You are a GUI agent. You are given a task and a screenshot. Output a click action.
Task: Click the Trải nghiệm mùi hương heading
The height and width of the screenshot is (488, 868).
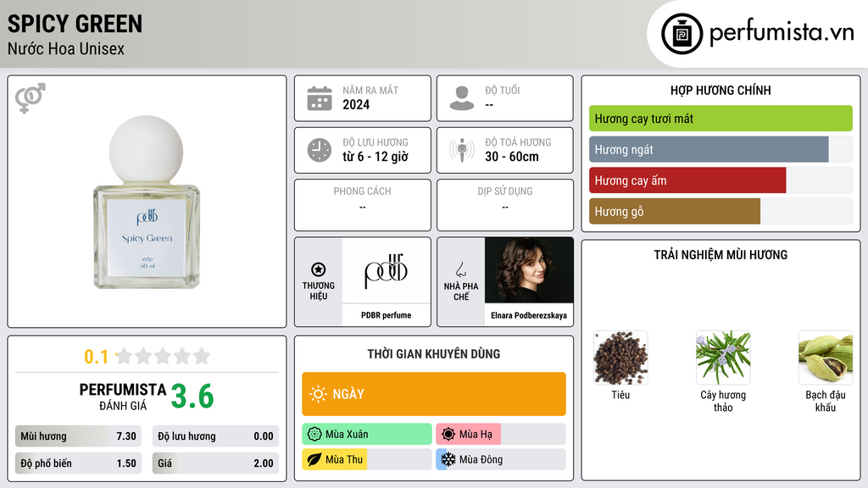pyautogui.click(x=721, y=254)
